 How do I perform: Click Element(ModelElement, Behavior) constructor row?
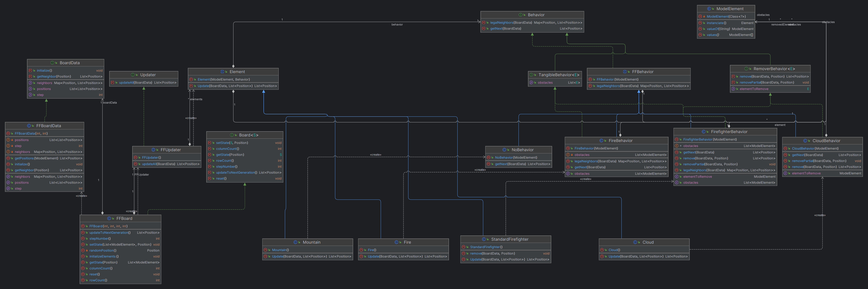233,80
